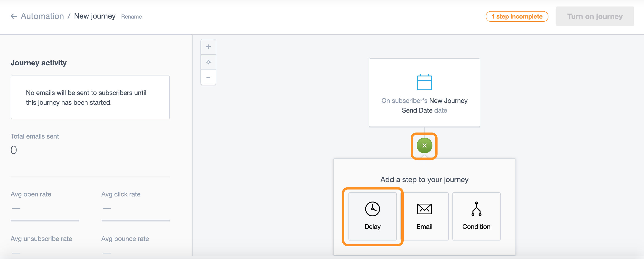Open the subscriber date trigger card

click(424, 105)
